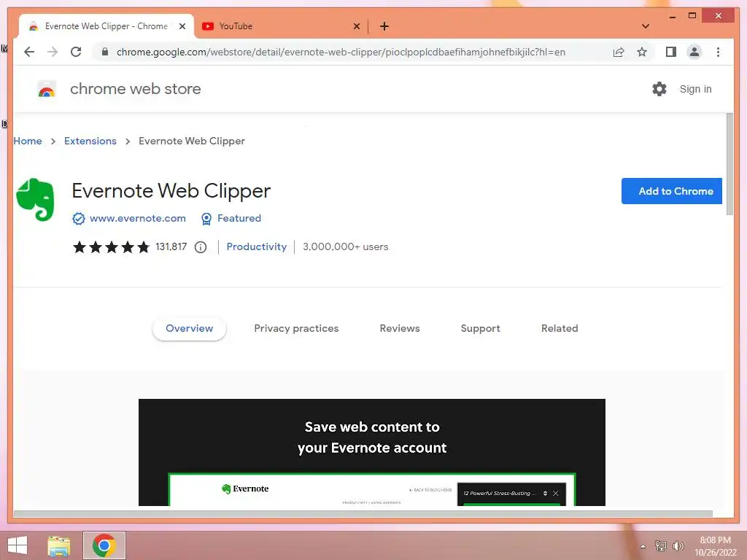Open the 131,817 ratings count
Viewport: 747px width, 560px height.
(171, 246)
